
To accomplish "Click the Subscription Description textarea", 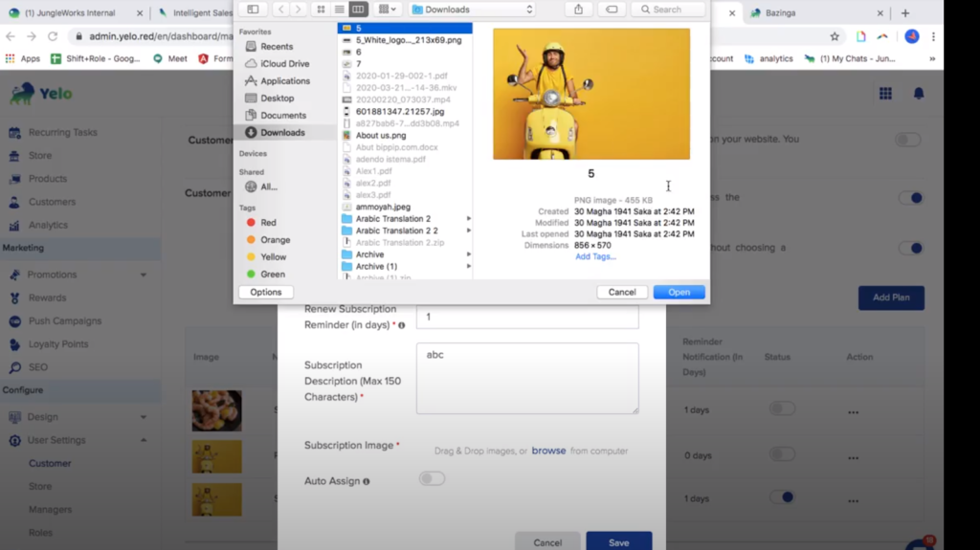I will (527, 378).
